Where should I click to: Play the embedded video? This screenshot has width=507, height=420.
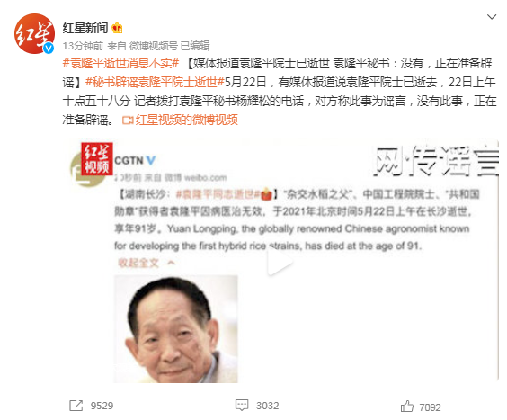tap(280, 262)
